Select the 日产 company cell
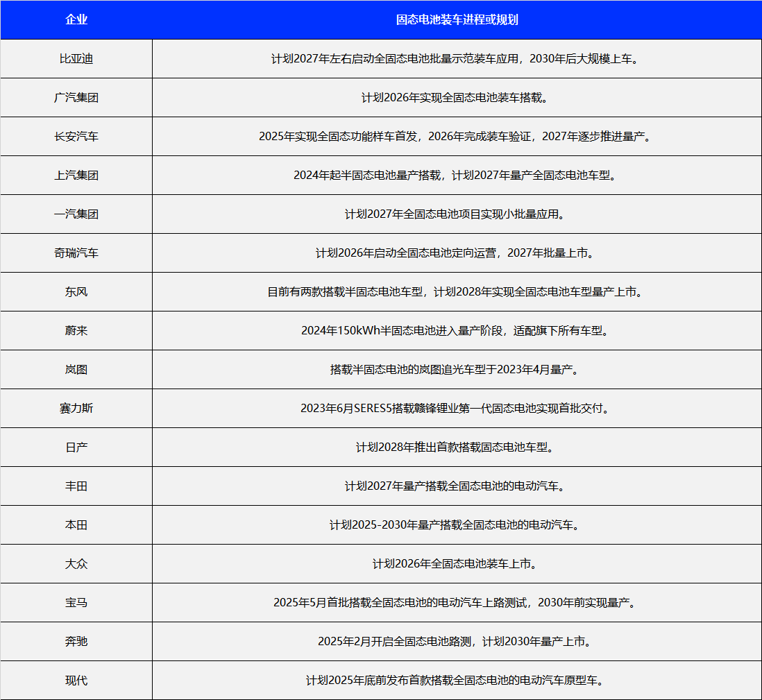Viewport: 762px width, 700px height. tap(76, 447)
